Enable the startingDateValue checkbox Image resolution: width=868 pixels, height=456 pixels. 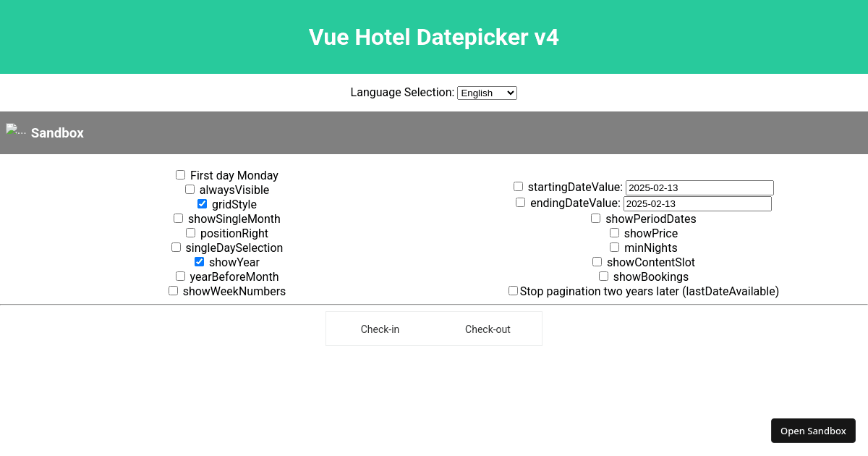(x=518, y=186)
